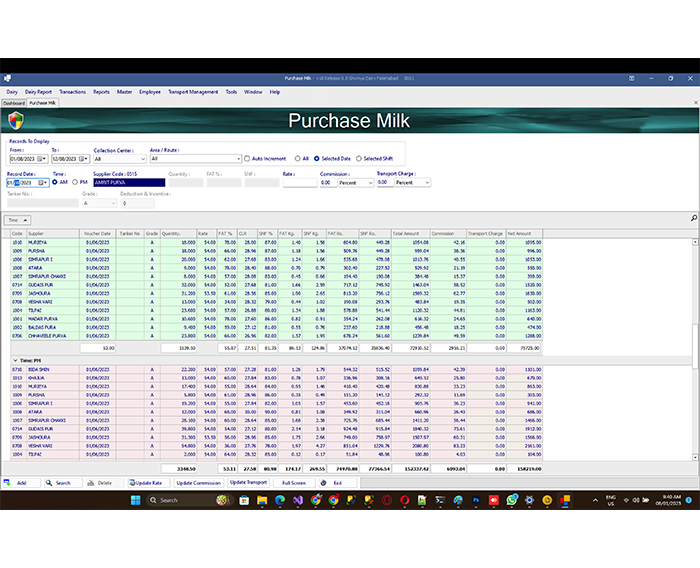
Task: Switch to the Dashboard tab
Action: click(13, 102)
